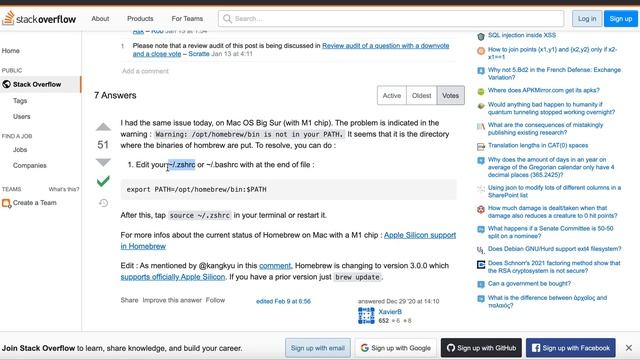Viewport: 640px width, 360px height.
Task: Click the Log in button
Action: tap(587, 19)
